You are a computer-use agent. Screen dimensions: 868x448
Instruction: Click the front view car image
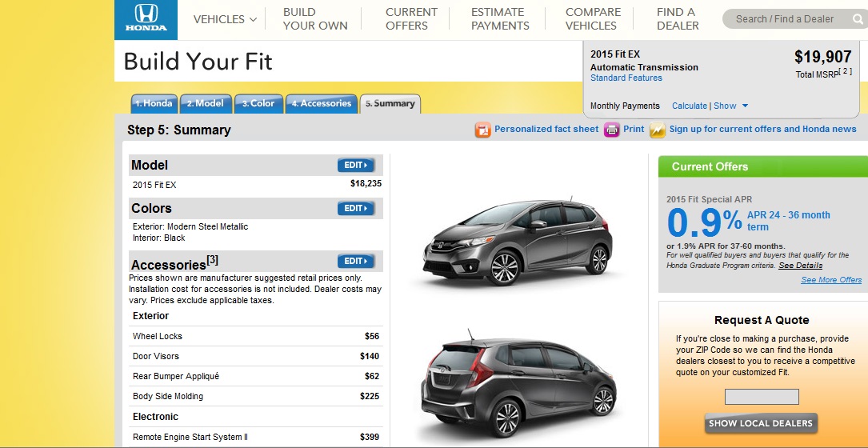(x=518, y=242)
